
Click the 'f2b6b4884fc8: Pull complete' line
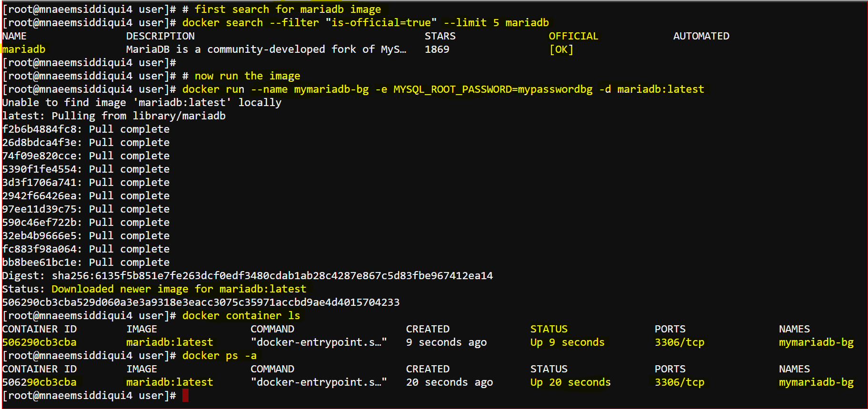point(86,129)
